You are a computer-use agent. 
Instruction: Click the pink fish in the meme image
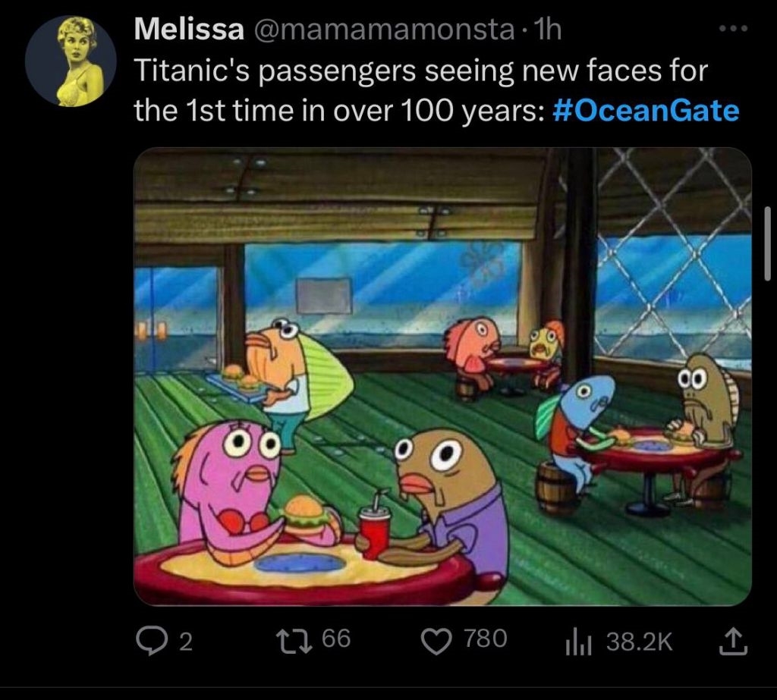pyautogui.click(x=228, y=485)
